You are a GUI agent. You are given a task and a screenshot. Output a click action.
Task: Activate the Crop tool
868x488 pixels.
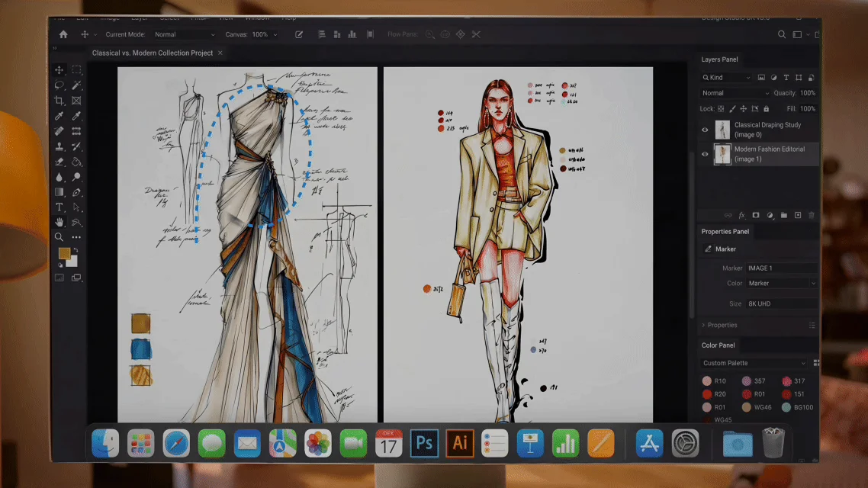59,101
